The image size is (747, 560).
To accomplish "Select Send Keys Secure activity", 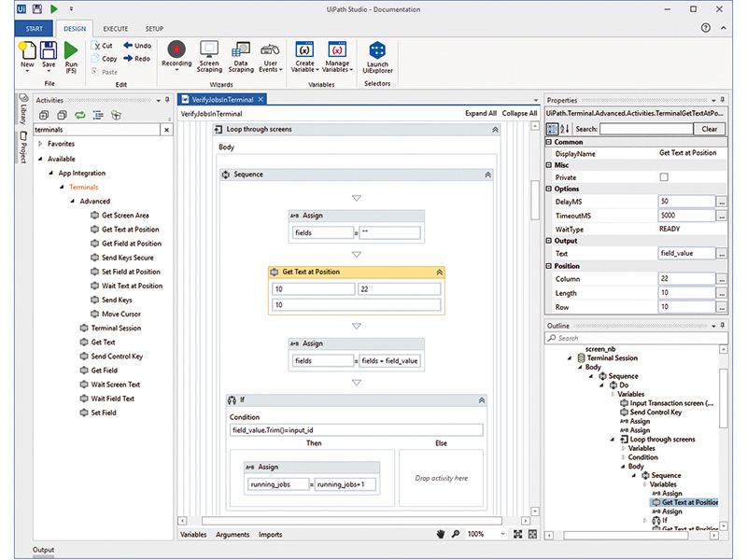I will tap(122, 258).
